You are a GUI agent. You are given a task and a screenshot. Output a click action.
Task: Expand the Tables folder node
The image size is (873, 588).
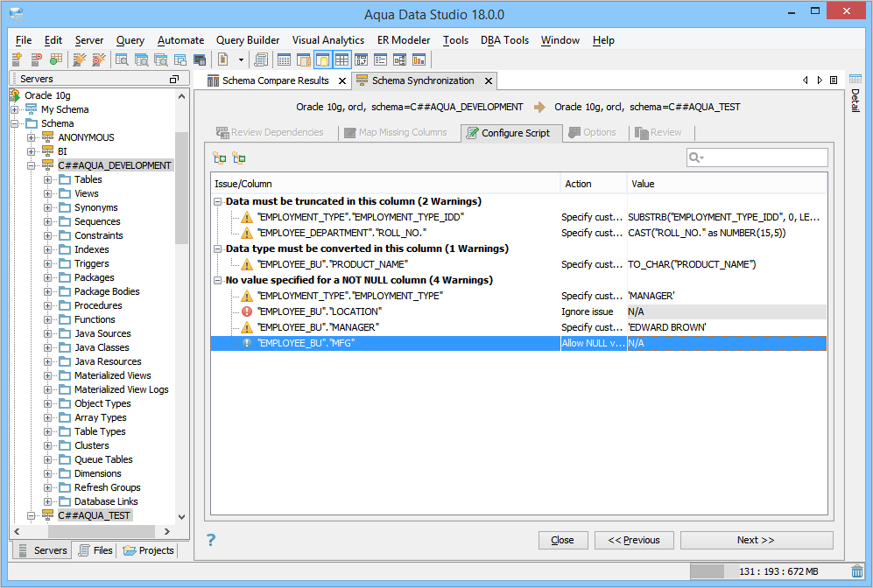(x=48, y=179)
